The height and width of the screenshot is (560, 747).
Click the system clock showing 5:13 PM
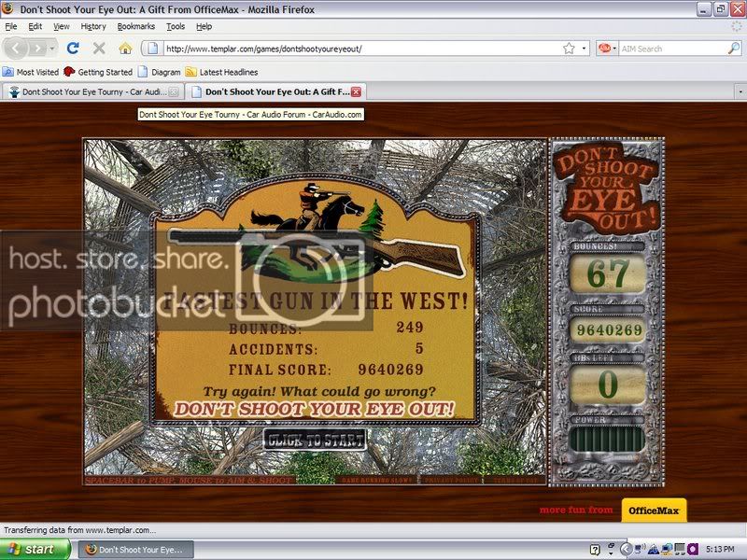coord(720,550)
